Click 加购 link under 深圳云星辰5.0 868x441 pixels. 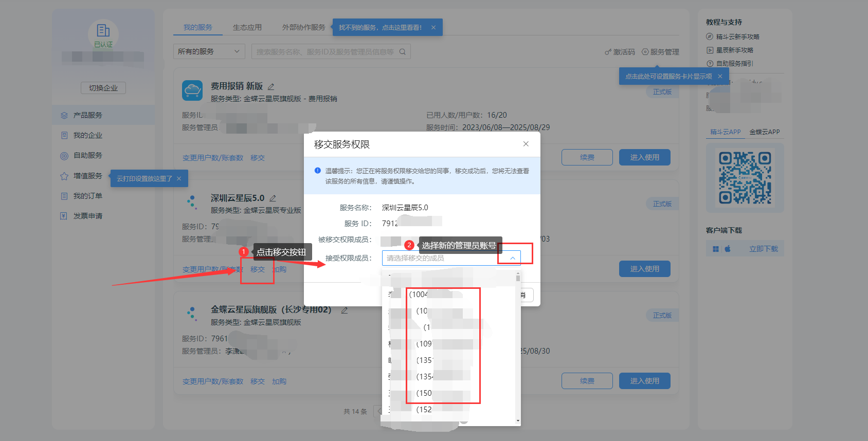coord(279,269)
